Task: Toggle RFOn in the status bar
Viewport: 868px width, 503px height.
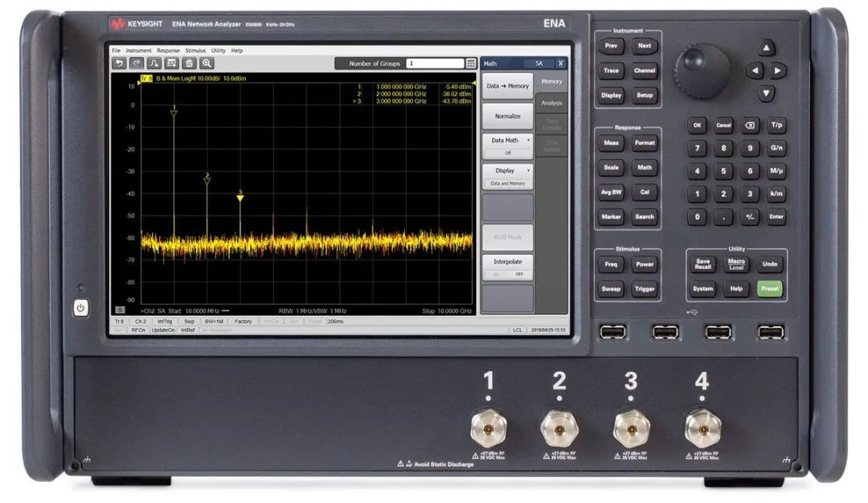Action: click(138, 330)
